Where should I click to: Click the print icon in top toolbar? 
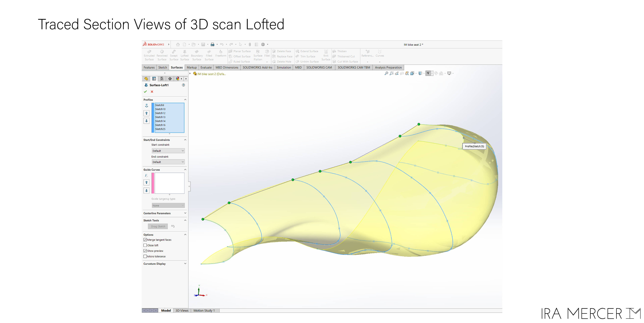point(212,44)
